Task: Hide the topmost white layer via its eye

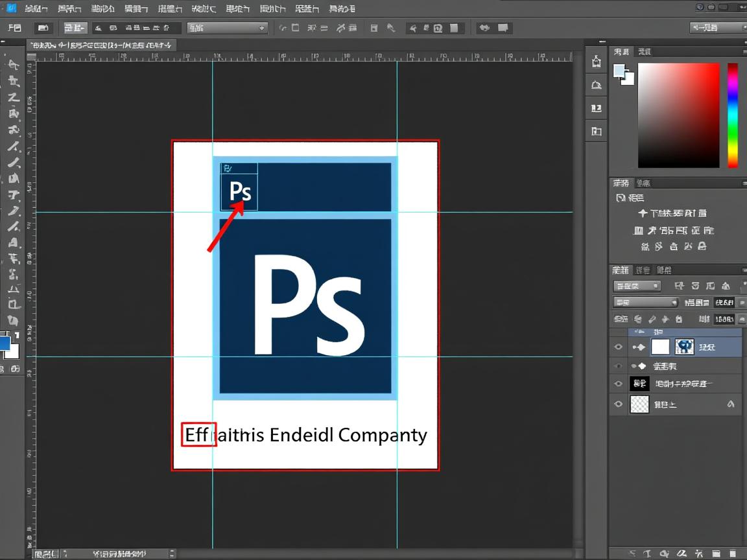Action: point(618,347)
